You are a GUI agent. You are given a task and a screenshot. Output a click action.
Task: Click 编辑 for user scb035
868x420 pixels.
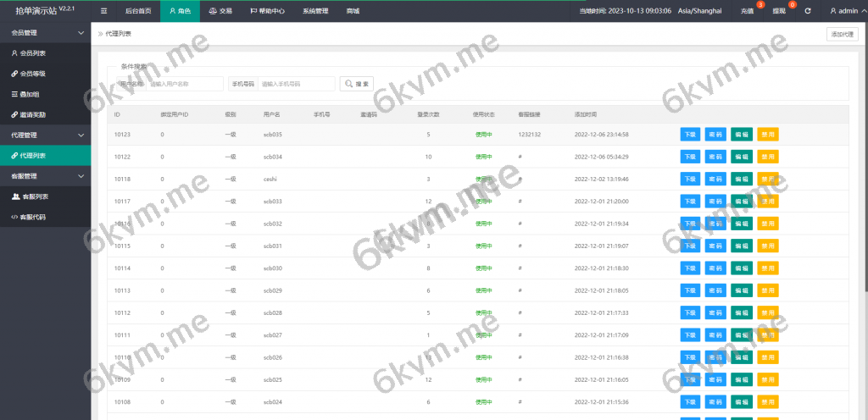(741, 135)
